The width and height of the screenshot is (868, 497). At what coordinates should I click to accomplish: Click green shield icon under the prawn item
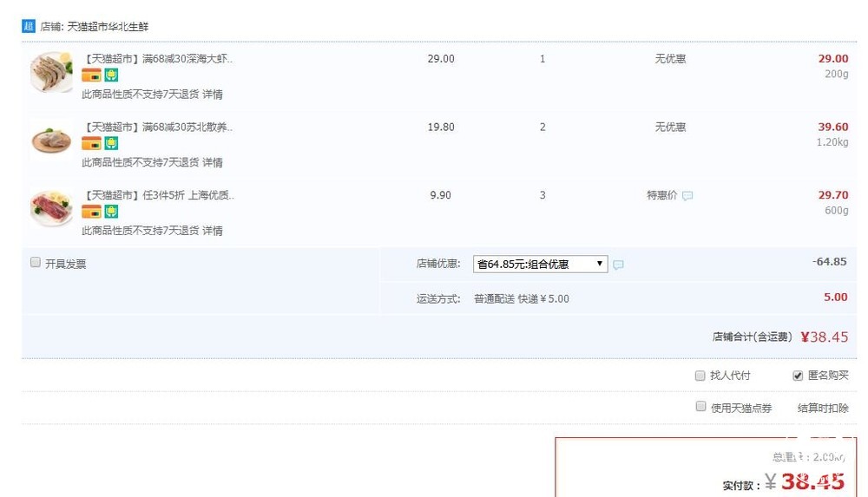(x=111, y=75)
